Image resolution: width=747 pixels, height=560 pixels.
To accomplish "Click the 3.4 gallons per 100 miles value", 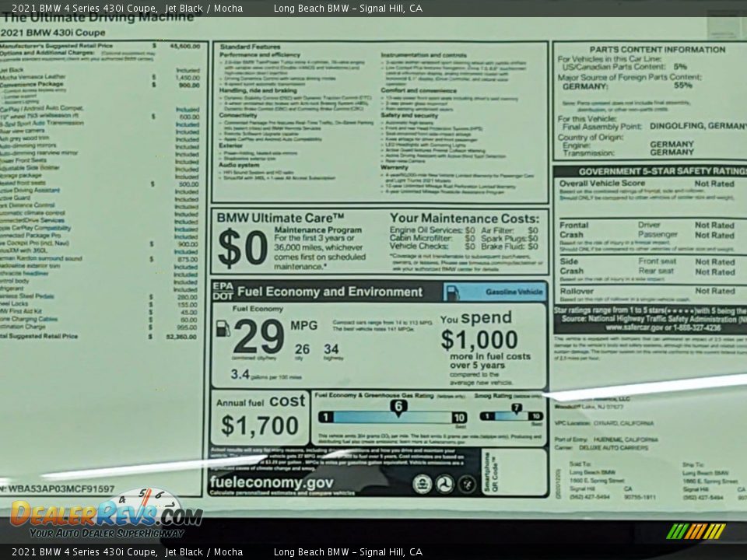I will tap(240, 374).
